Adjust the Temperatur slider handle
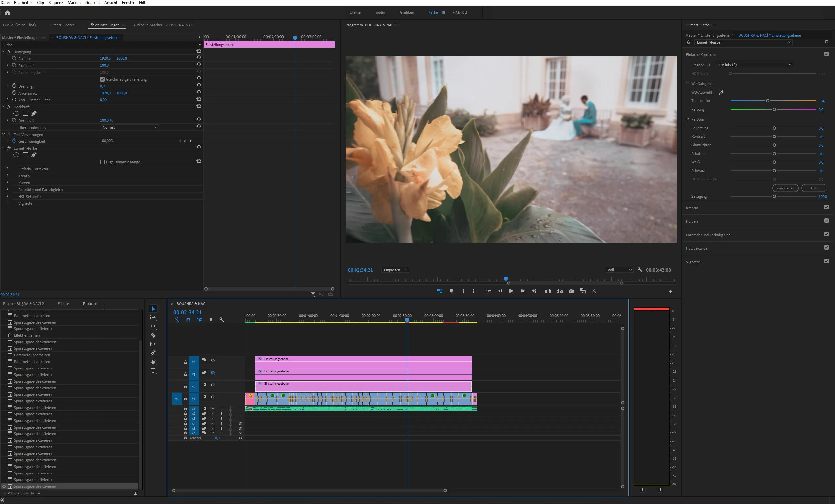The width and height of the screenshot is (835, 504). [767, 101]
